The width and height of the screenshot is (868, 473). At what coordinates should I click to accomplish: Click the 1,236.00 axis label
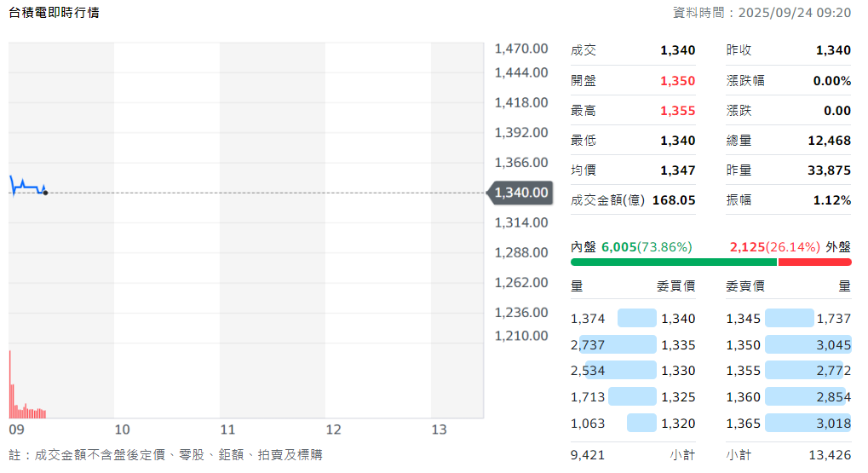pos(521,313)
